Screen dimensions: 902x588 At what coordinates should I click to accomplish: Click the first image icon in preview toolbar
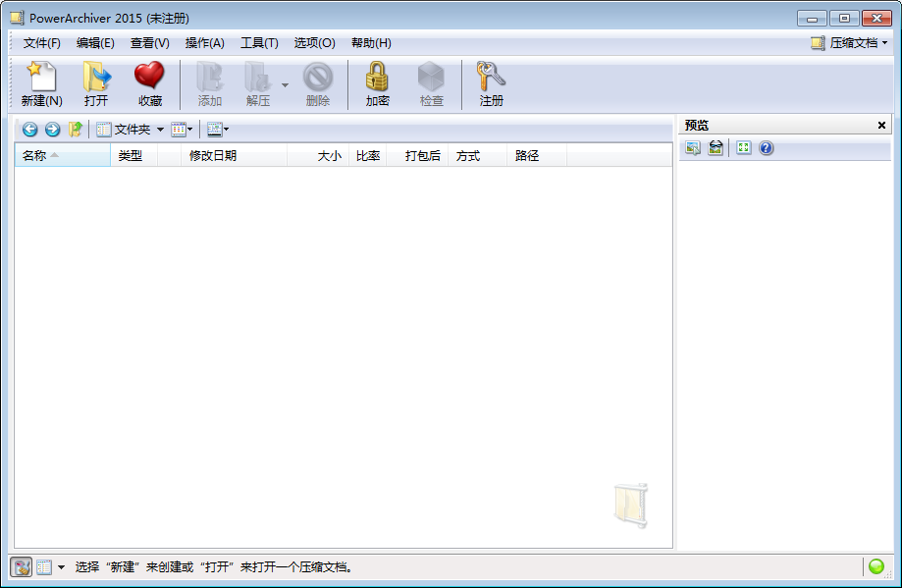click(693, 148)
